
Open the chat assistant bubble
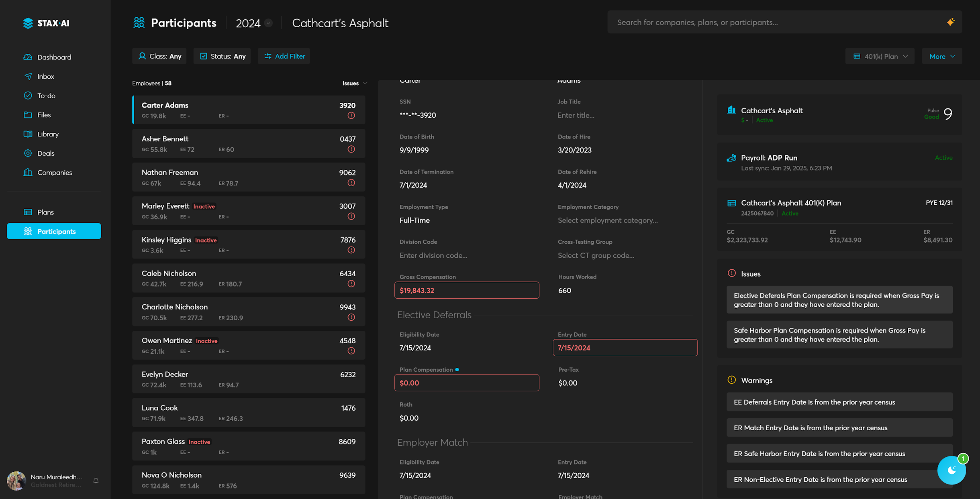point(951,470)
